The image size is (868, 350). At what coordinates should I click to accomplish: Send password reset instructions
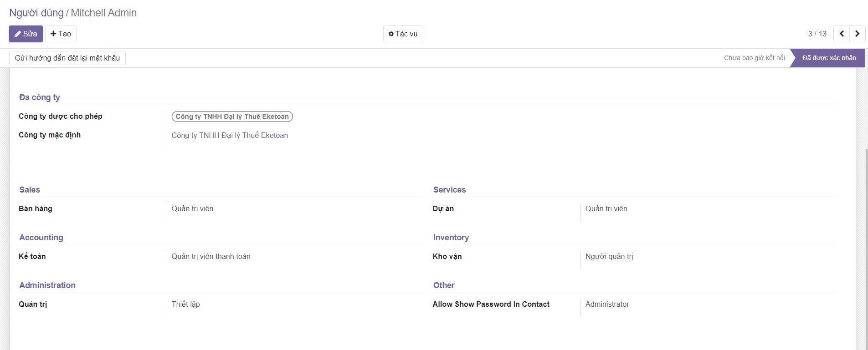pyautogui.click(x=67, y=58)
